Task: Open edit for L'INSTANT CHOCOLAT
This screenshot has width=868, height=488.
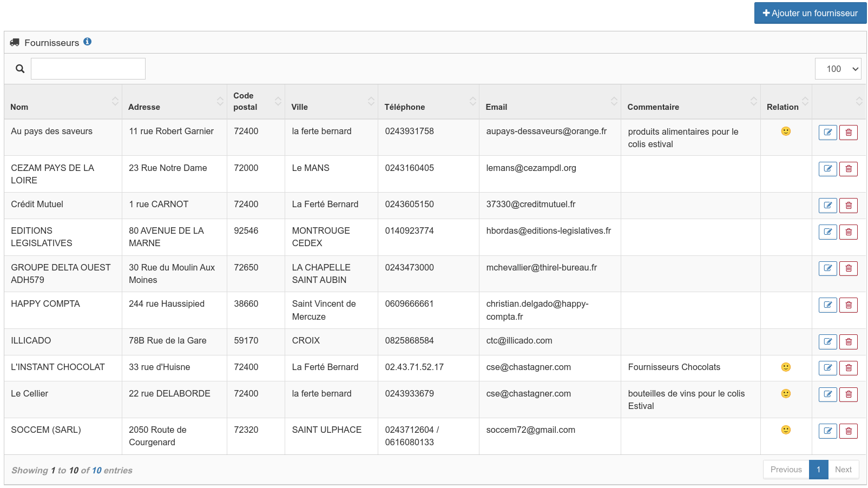Action: tap(827, 368)
